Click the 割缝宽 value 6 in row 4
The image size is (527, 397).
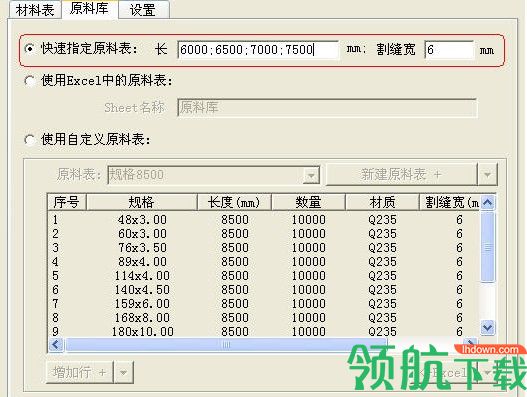pos(459,262)
